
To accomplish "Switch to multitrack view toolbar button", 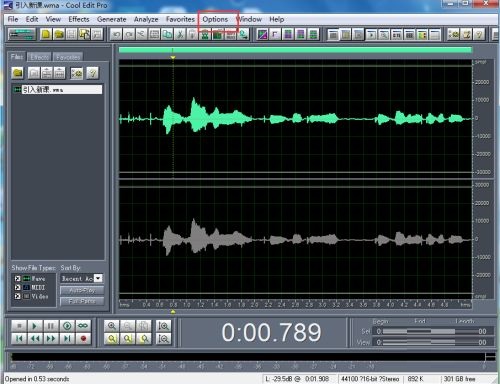I will click(x=21, y=34).
